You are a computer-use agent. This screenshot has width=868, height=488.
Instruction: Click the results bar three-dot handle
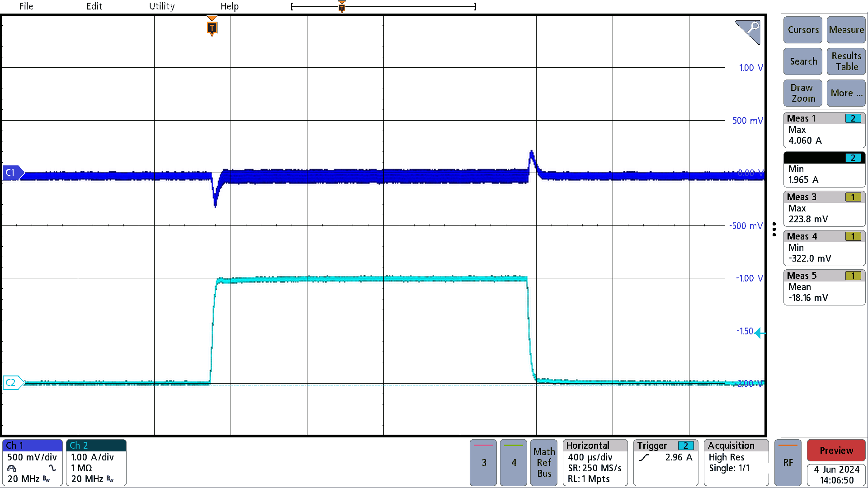(x=774, y=230)
